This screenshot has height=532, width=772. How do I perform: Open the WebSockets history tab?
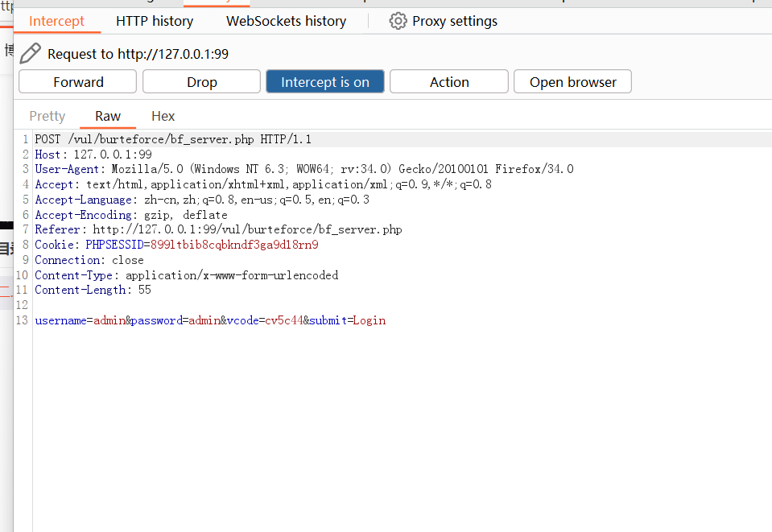[x=286, y=21]
